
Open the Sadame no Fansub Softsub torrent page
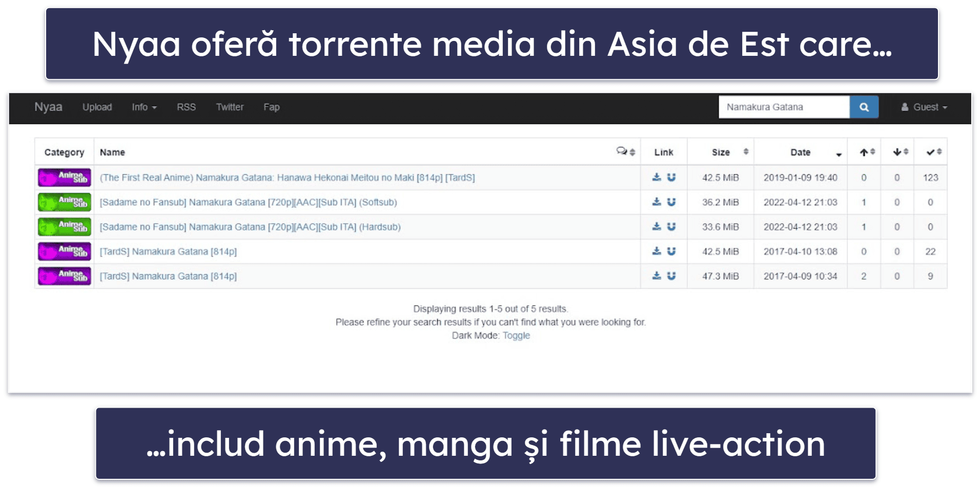(x=249, y=202)
